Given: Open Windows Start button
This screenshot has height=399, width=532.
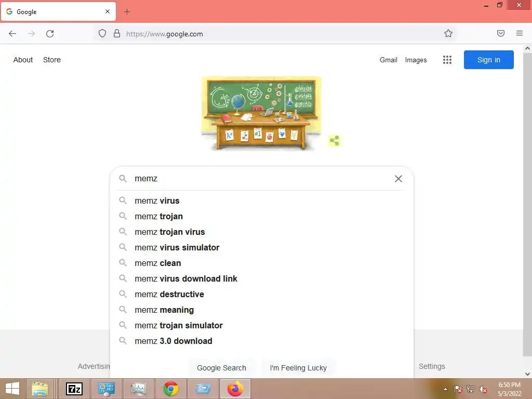Looking at the screenshot, I should pyautogui.click(x=12, y=389).
